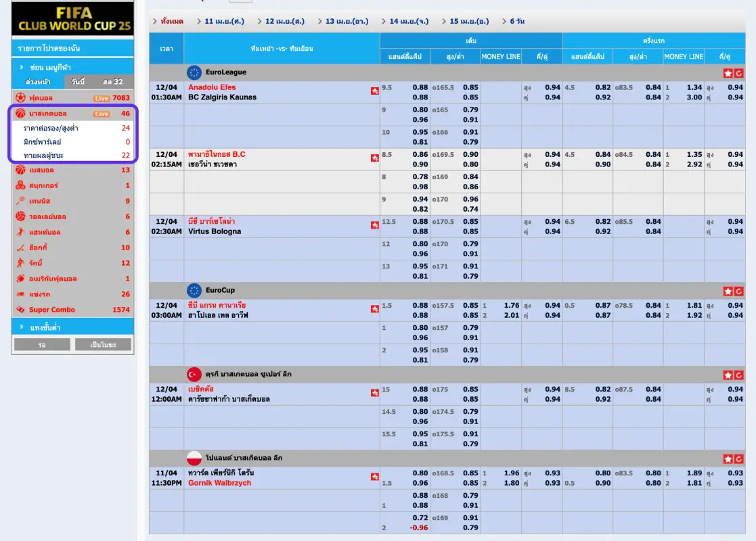The height and width of the screenshot is (541, 756).
Task: Open the ฮ็อกกี้ hockey stick icon
Action: coord(20,248)
